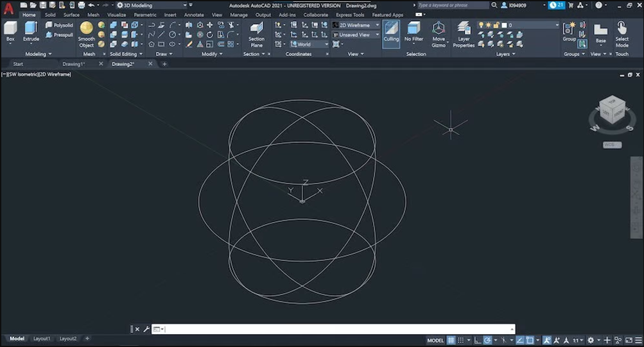Click the customization hamburger icon in status bar

click(x=638, y=340)
